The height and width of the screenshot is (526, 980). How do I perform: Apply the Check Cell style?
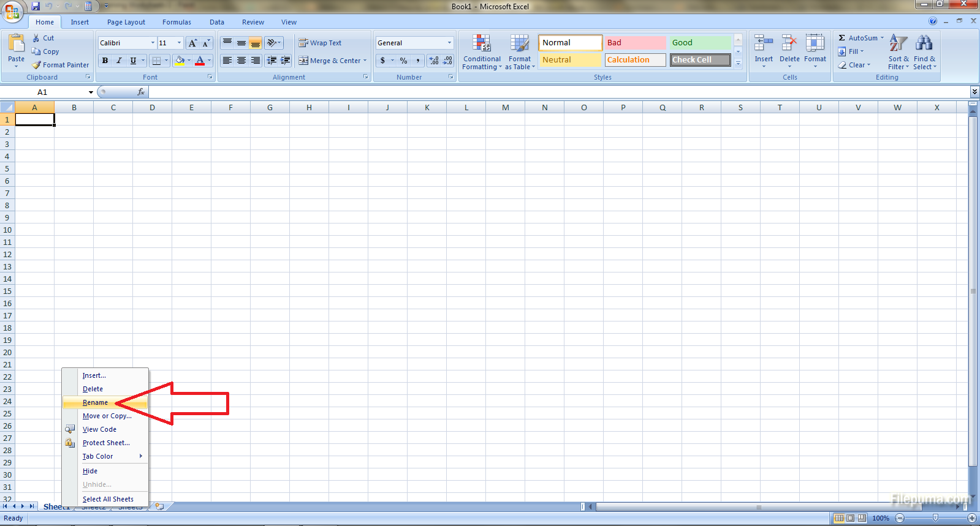pos(700,60)
